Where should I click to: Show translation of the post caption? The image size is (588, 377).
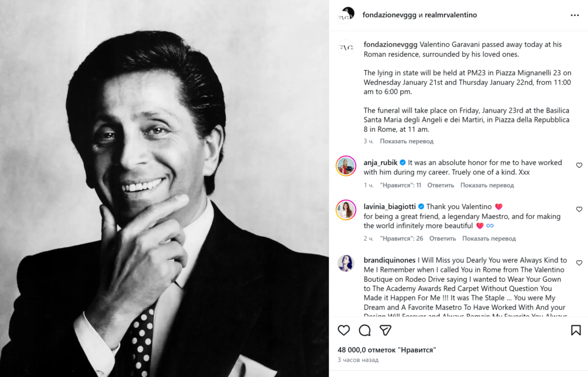[x=407, y=141]
